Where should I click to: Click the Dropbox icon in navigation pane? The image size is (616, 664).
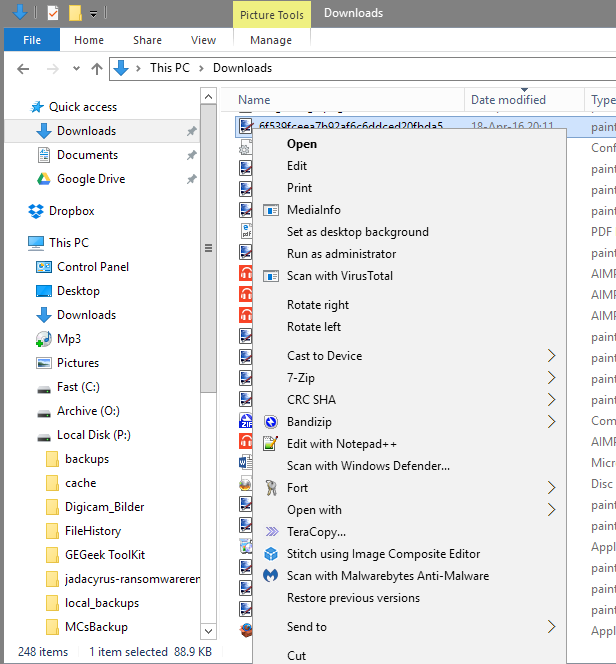coord(36,211)
